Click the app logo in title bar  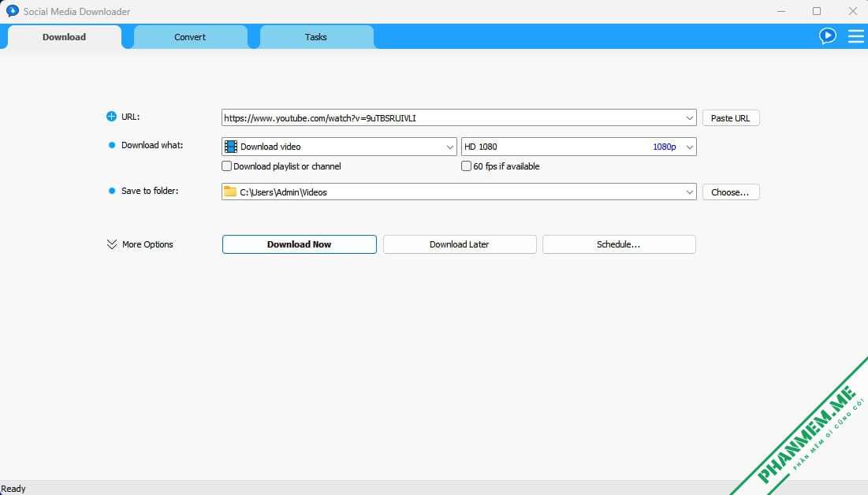click(x=12, y=11)
